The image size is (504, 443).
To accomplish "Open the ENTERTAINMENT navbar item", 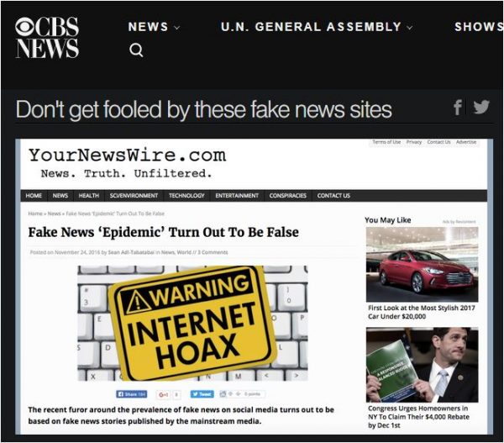I will (x=237, y=196).
